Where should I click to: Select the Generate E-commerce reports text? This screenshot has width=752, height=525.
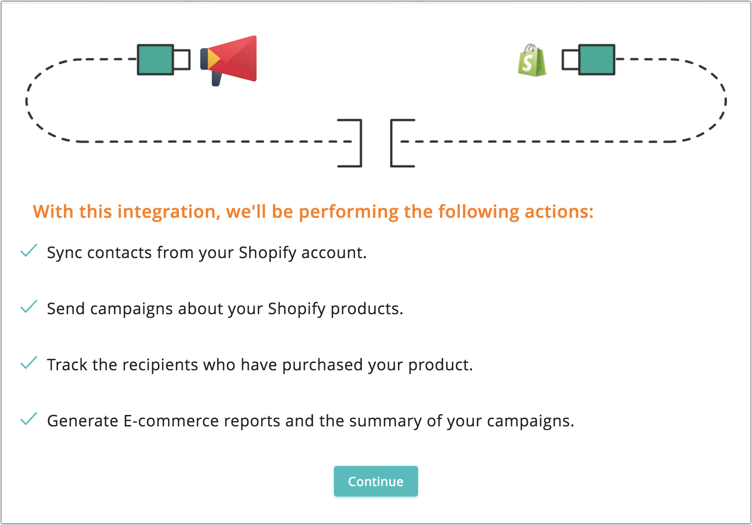point(311,421)
